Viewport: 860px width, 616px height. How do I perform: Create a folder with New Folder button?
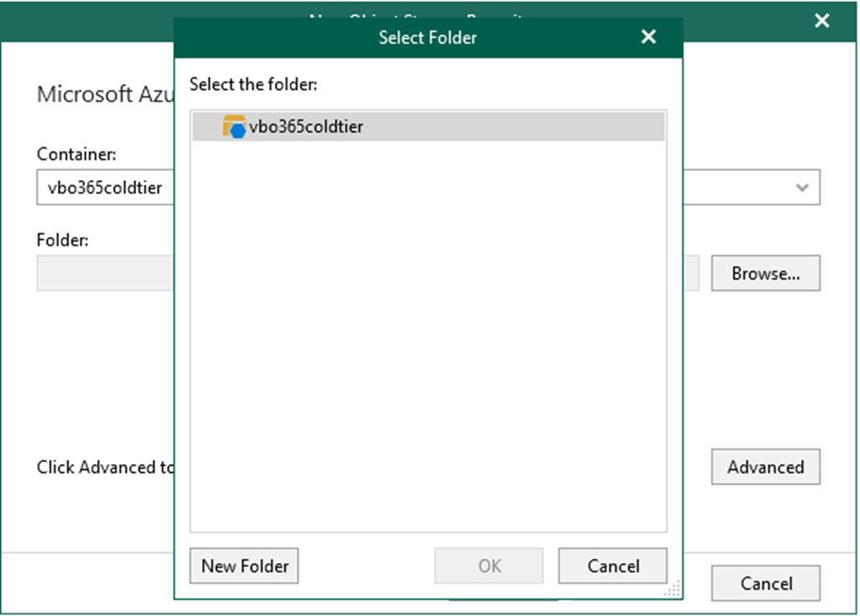[x=244, y=566]
